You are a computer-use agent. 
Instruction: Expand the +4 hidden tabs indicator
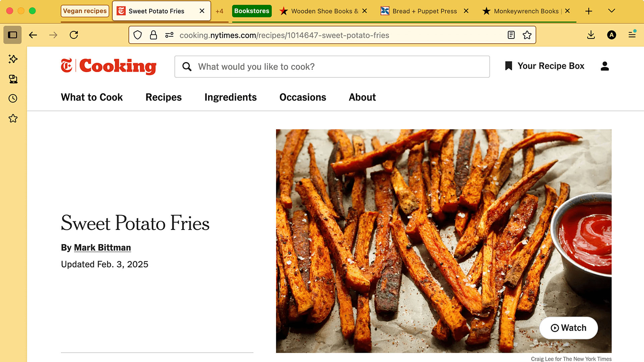(x=219, y=11)
